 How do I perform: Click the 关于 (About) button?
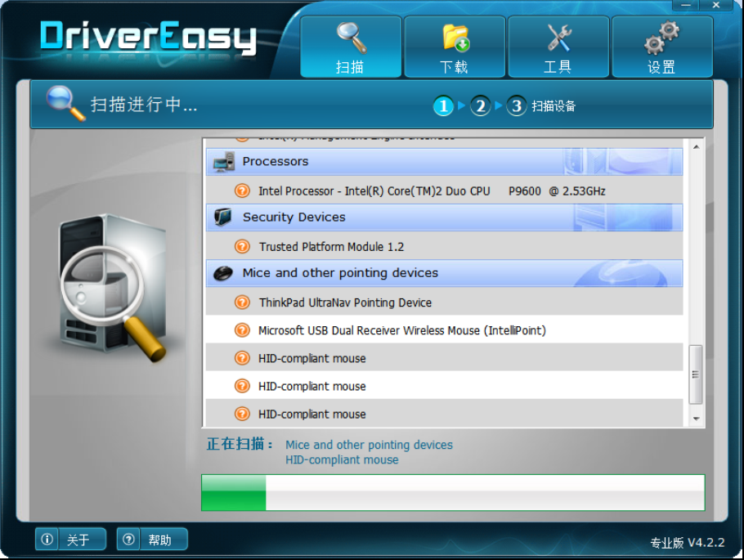70,539
